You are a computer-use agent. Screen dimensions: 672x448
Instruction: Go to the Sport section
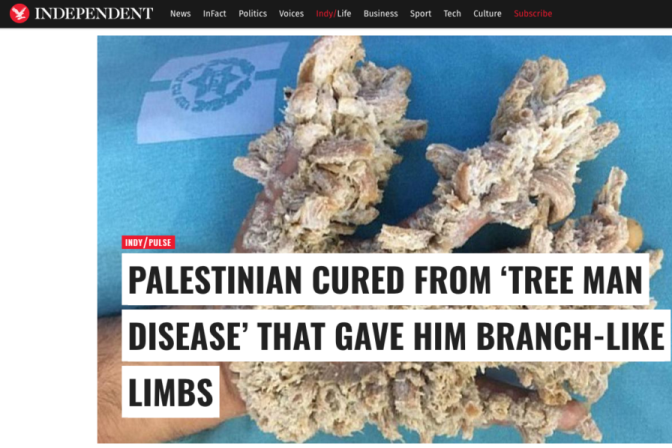420,14
